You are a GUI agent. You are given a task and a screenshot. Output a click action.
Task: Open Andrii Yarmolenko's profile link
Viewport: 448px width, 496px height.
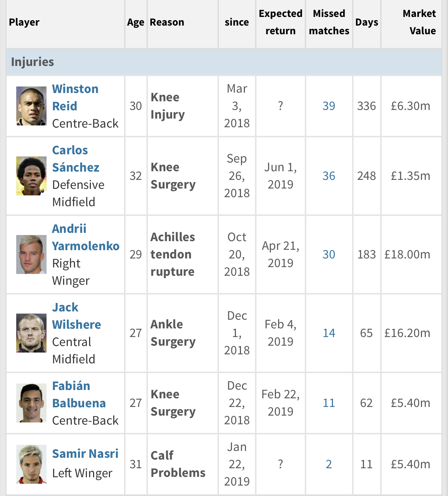85,237
